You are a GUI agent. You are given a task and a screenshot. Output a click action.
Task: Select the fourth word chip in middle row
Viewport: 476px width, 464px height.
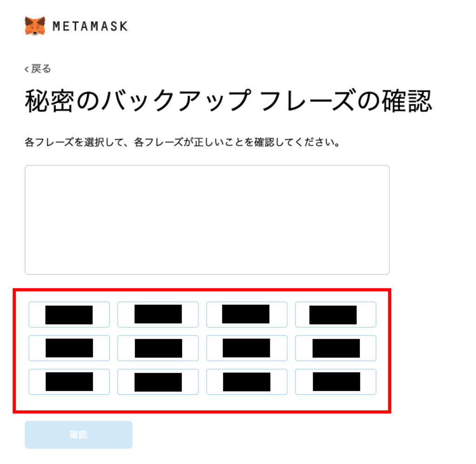pos(336,348)
